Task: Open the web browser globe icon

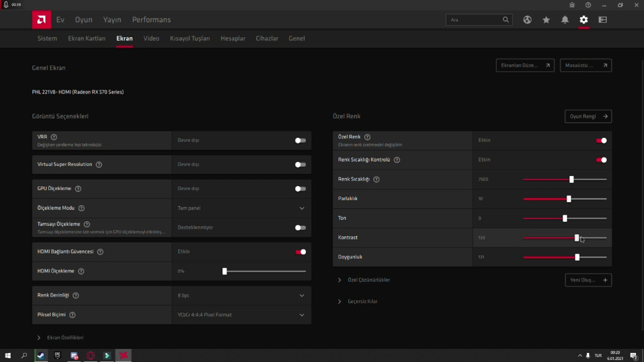Action: click(527, 20)
